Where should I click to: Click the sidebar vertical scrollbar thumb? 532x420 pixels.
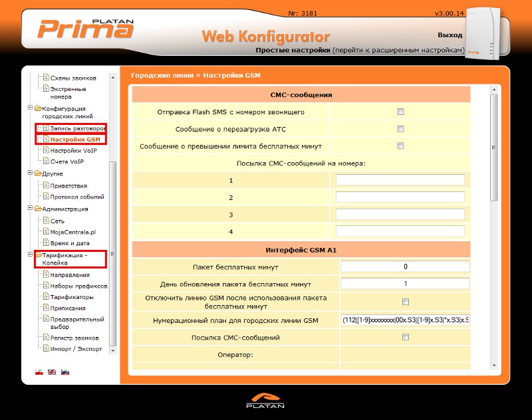[x=112, y=254]
